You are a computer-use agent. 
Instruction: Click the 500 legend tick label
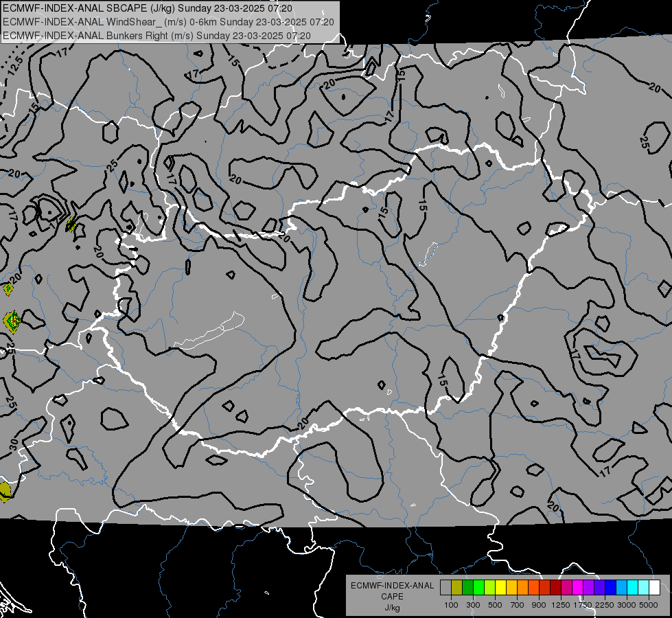point(495,605)
